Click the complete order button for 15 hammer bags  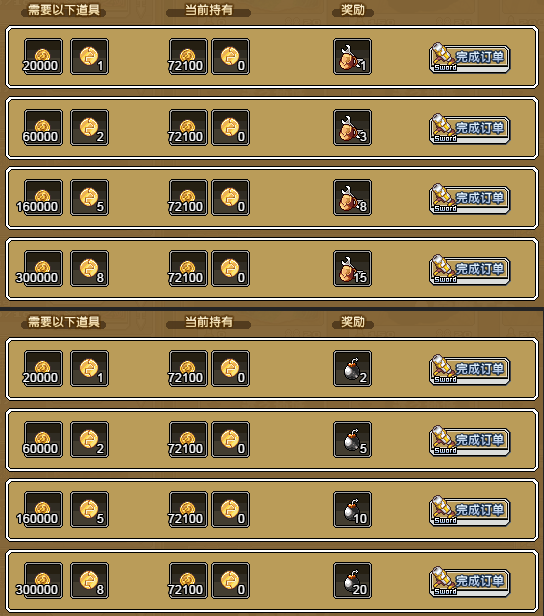tap(470, 270)
